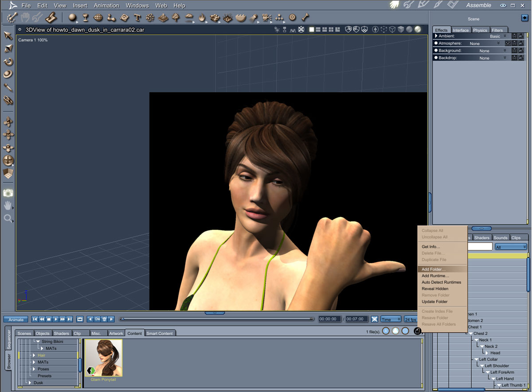
Task: Open the Assemble room (hand icon)
Action: click(394, 5)
